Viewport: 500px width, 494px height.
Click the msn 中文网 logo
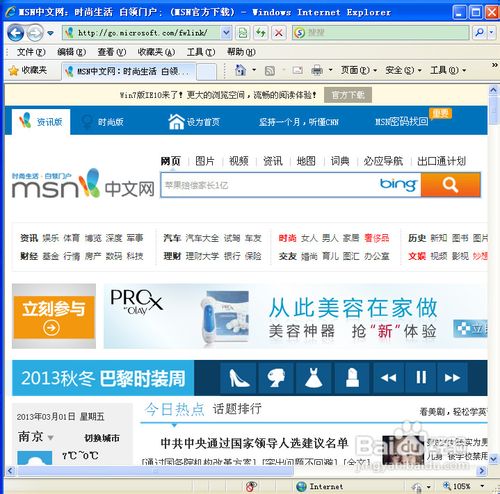[83, 184]
